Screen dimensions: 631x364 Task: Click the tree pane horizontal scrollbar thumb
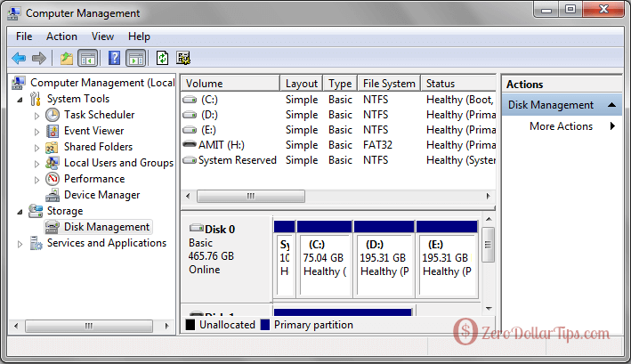click(89, 326)
